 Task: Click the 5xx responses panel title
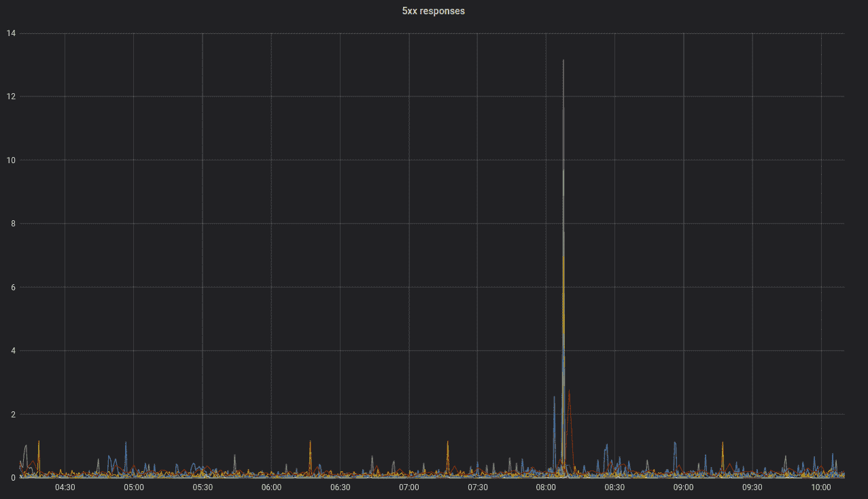coord(433,11)
